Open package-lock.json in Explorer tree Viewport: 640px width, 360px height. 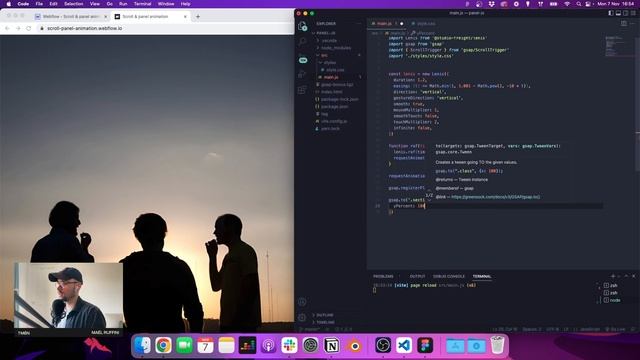tap(340, 99)
